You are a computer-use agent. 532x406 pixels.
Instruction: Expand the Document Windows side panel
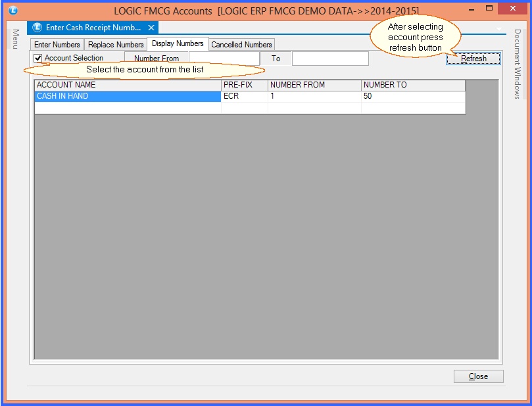pyautogui.click(x=517, y=64)
